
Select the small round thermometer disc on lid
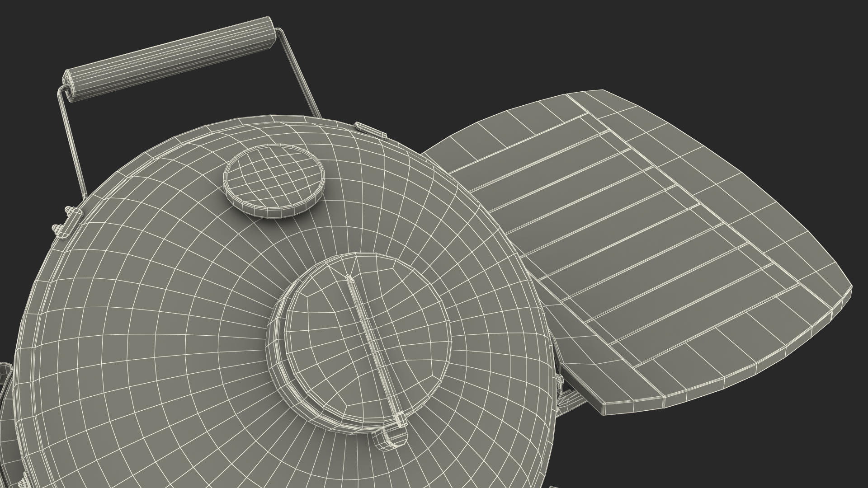275,181
